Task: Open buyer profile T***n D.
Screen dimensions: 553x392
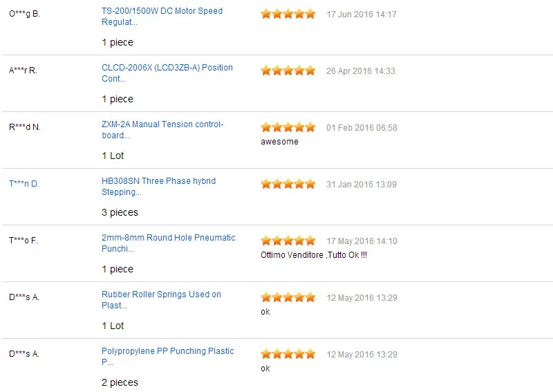Action: coord(24,184)
